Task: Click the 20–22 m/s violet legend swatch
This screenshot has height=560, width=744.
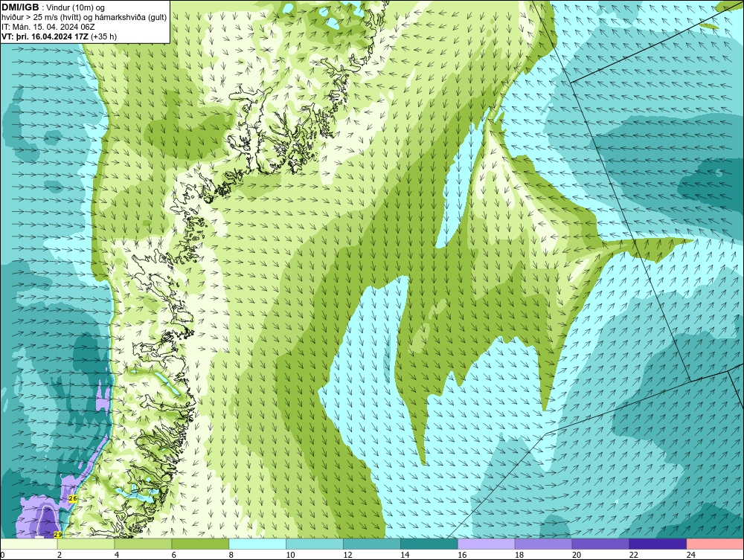Action: [x=600, y=544]
